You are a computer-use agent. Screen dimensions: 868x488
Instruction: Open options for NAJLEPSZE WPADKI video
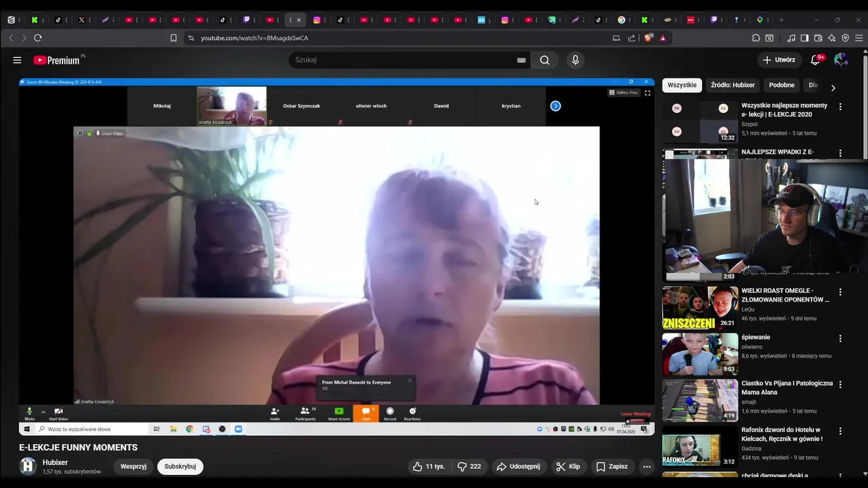[840, 153]
